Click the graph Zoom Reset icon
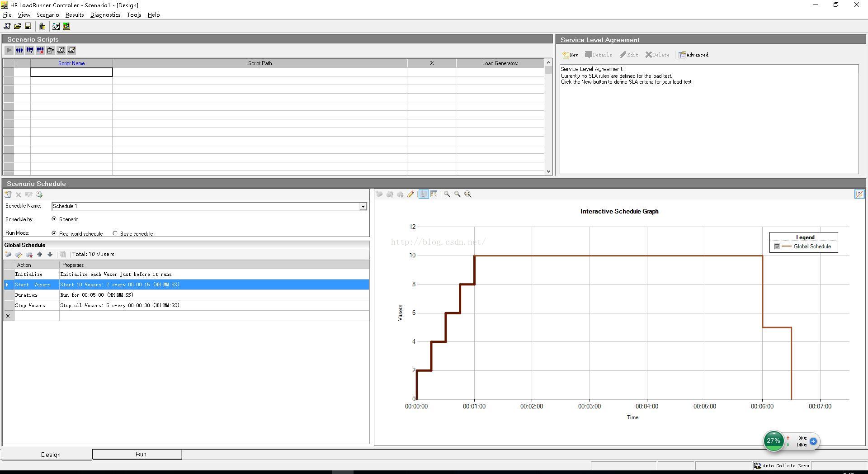Image resolution: width=868 pixels, height=474 pixels. pos(468,194)
